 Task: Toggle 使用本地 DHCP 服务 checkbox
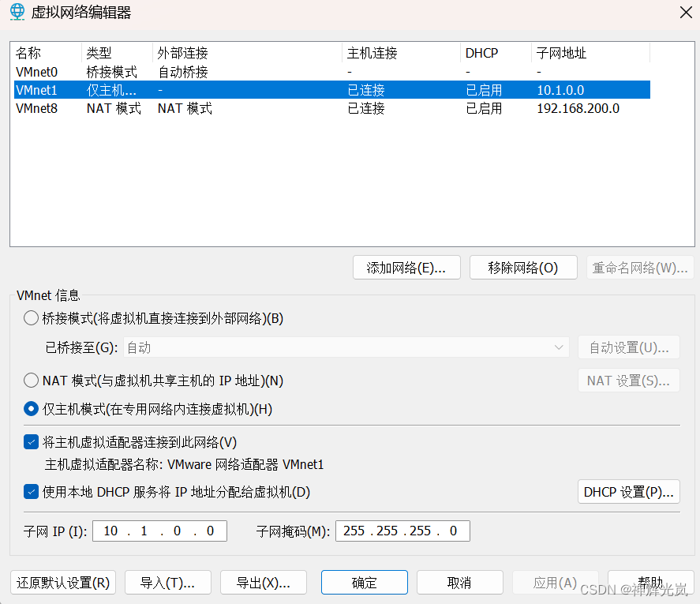[x=32, y=492]
